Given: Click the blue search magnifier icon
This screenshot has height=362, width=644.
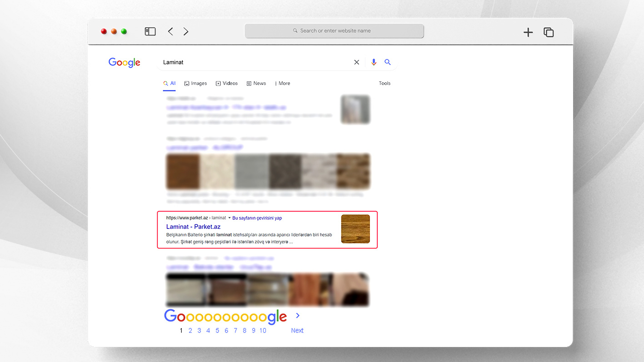Looking at the screenshot, I should (388, 62).
